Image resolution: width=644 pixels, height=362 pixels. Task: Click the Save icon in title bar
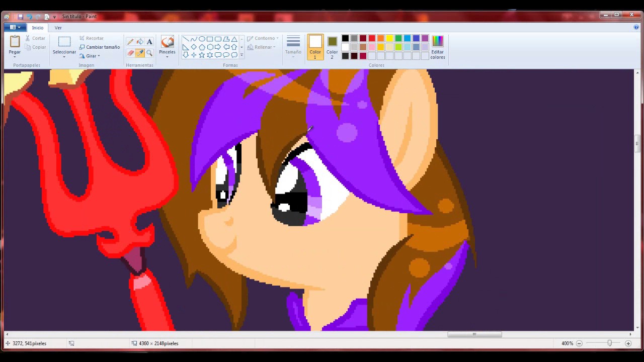(x=20, y=17)
